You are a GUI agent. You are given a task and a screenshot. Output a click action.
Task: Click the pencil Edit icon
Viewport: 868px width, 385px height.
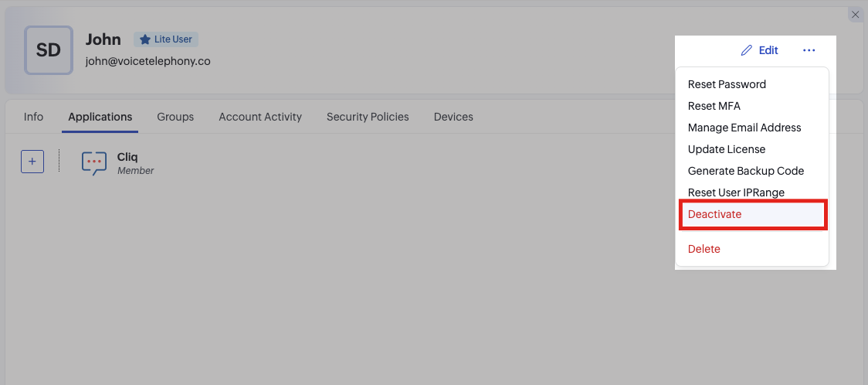point(746,50)
